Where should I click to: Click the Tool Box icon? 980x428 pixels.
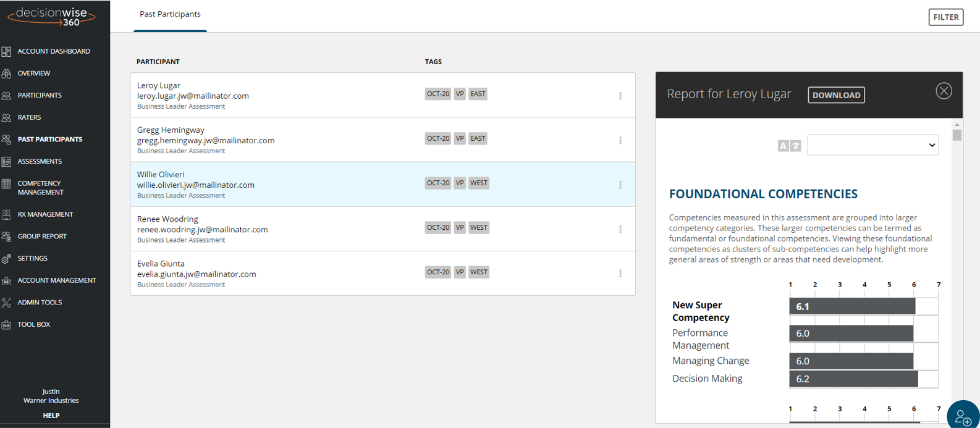(x=7, y=325)
